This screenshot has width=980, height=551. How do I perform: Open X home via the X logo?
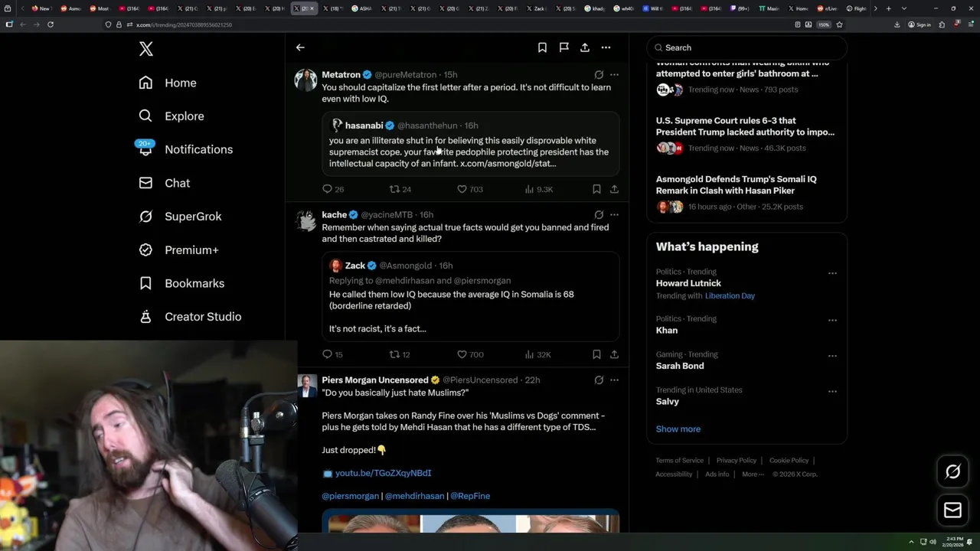tap(146, 49)
